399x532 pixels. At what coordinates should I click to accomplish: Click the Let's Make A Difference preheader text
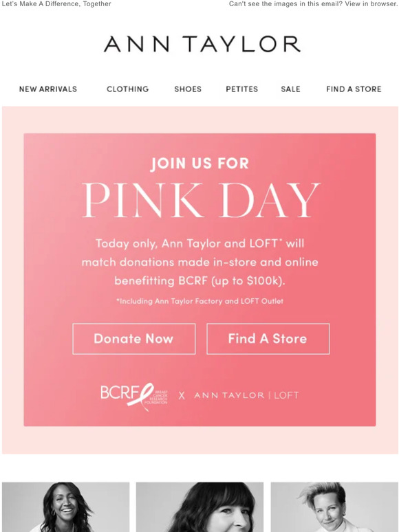(56, 4)
